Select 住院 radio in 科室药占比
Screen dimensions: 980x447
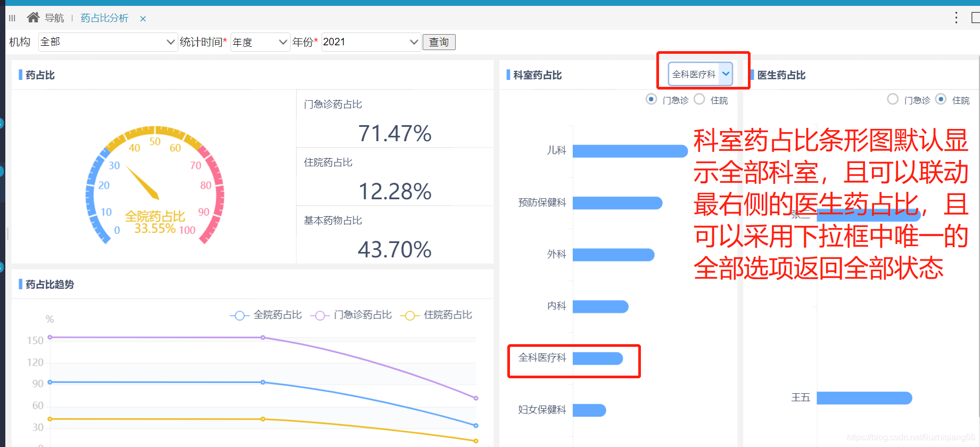699,99
